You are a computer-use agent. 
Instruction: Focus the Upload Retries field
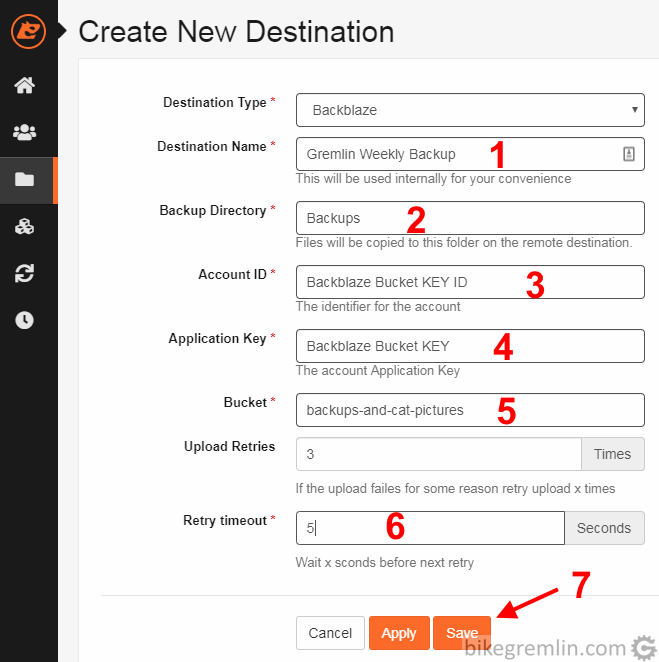tap(439, 454)
